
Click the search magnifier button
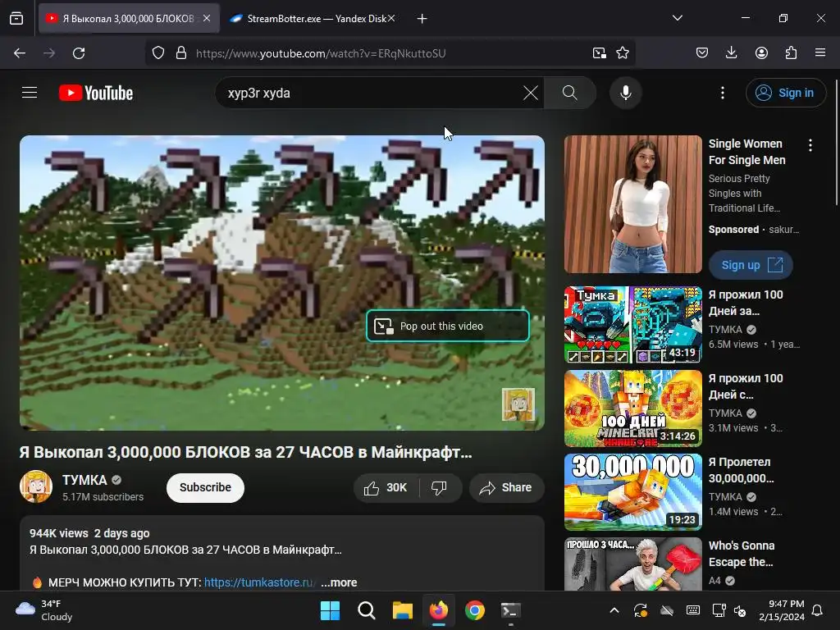point(570,93)
